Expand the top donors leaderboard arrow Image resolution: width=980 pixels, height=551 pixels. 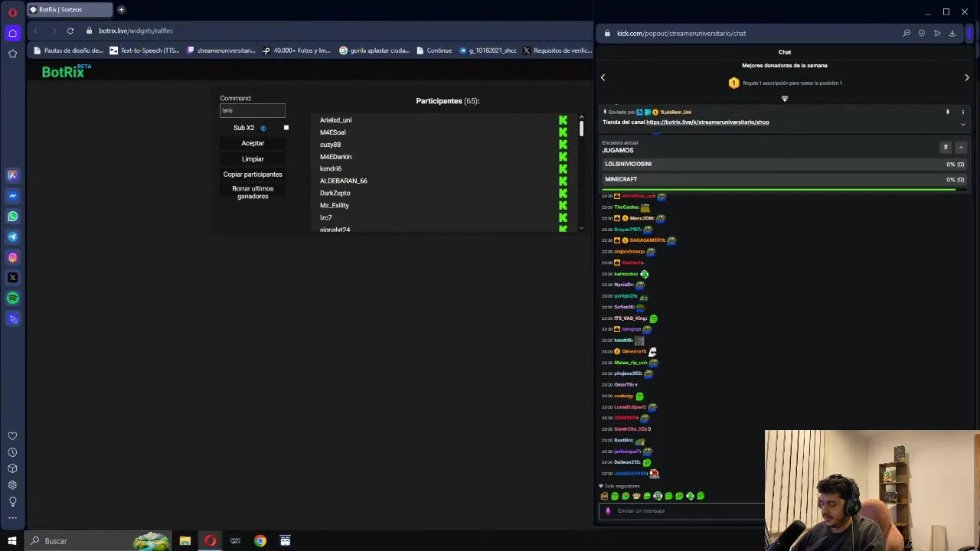[784, 99]
